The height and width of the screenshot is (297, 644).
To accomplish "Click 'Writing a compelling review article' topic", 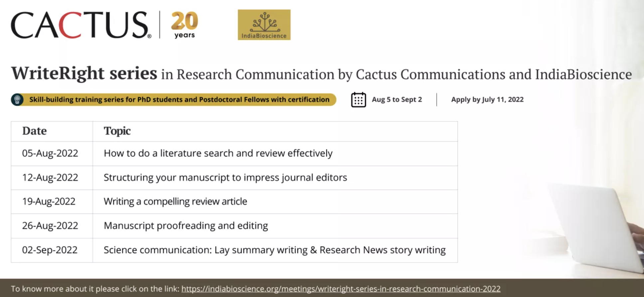I will [175, 201].
